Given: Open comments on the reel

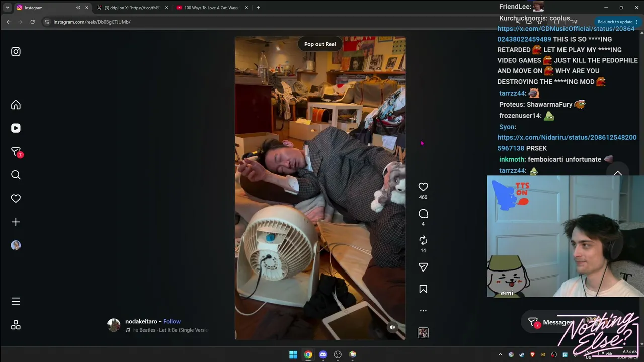Looking at the screenshot, I should pyautogui.click(x=423, y=214).
